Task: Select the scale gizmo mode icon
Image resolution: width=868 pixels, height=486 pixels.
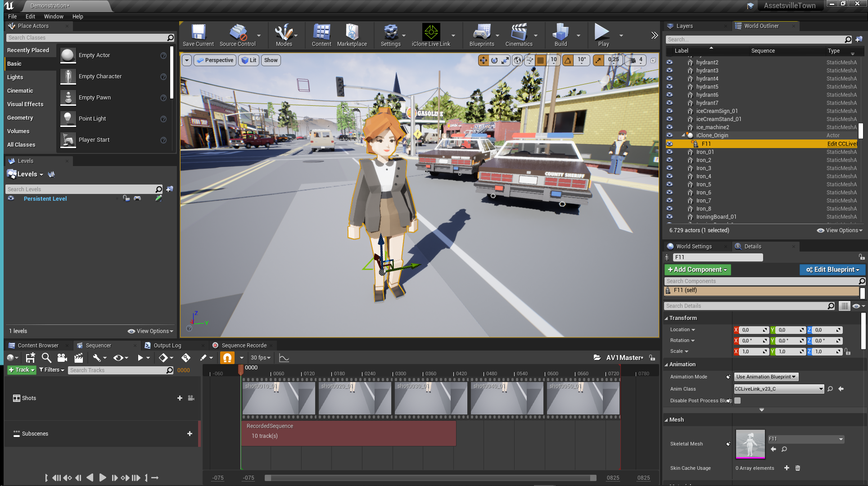Action: tap(506, 60)
